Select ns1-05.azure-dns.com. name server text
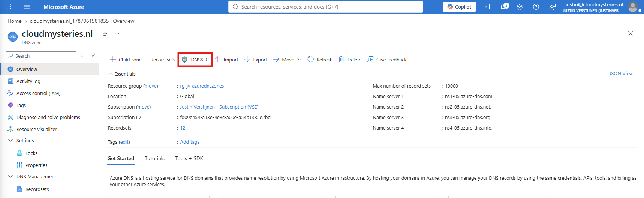 (469, 96)
